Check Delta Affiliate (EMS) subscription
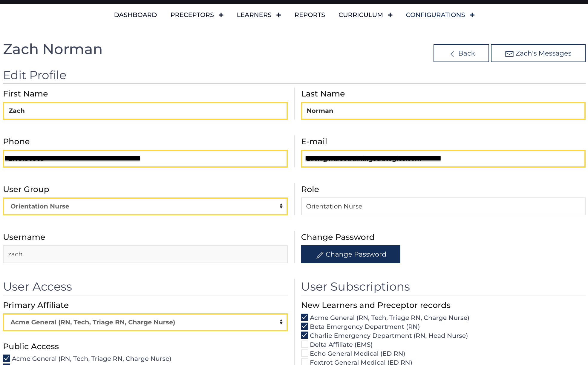Image resolution: width=588 pixels, height=365 pixels. (305, 344)
